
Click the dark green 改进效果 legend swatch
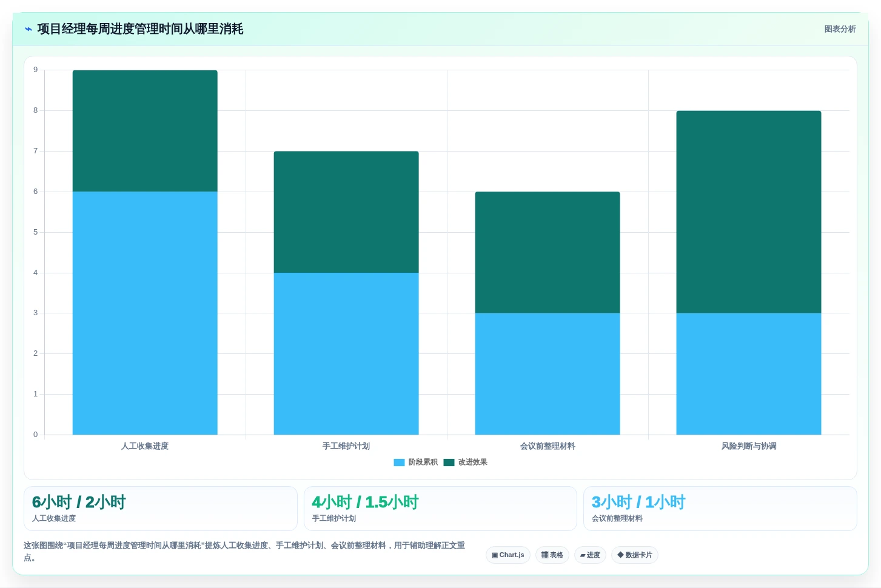point(449,463)
